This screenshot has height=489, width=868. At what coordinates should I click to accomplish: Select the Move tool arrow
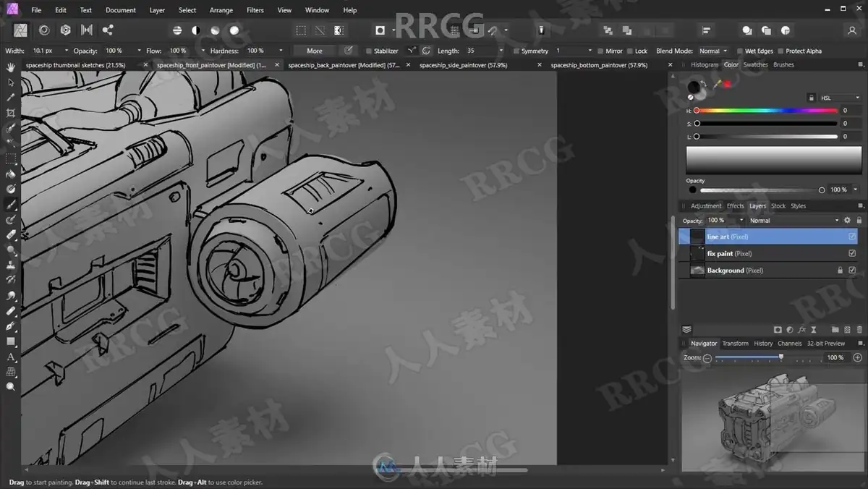pos(11,82)
